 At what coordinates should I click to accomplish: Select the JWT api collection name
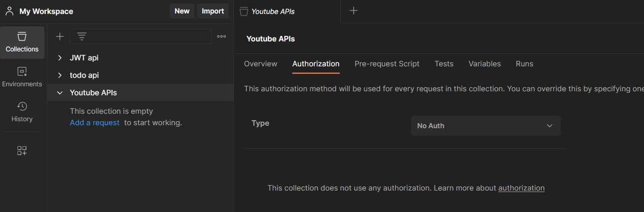[84, 58]
